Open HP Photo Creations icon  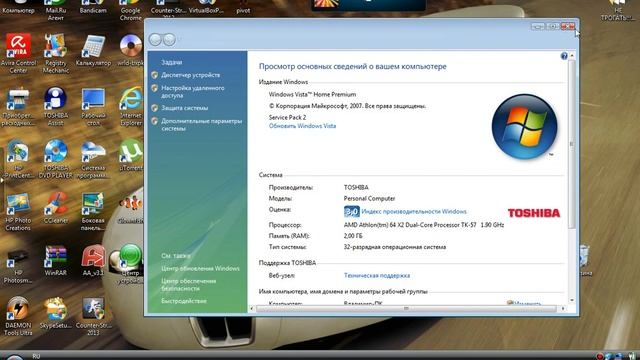18,211
